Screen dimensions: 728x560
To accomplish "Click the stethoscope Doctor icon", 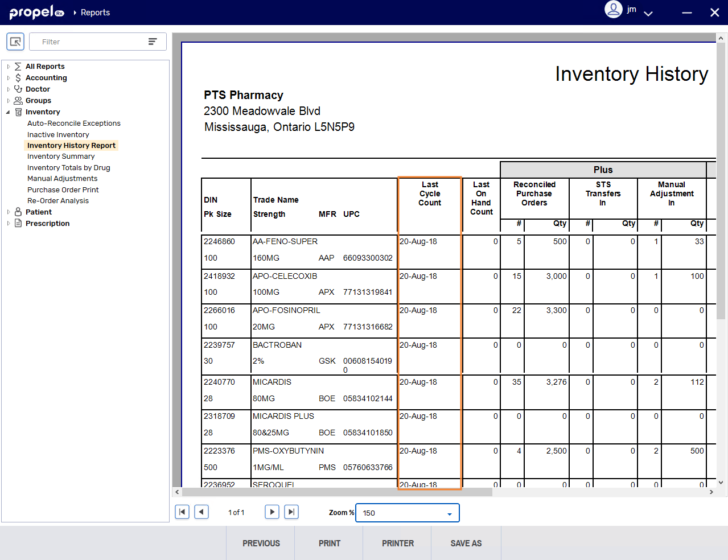I will pyautogui.click(x=18, y=89).
